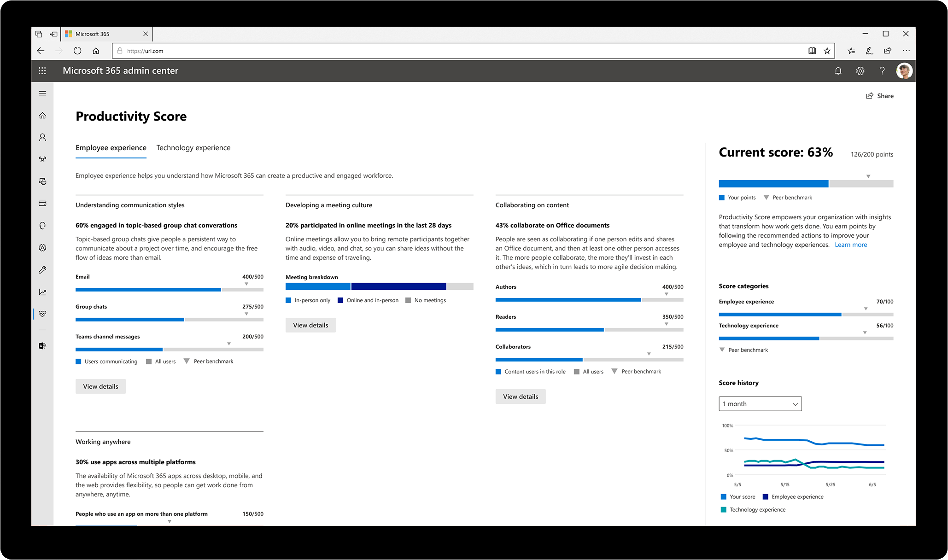The image size is (948, 560).
Task: Open the 1 month score history dropdown
Action: [x=759, y=403]
